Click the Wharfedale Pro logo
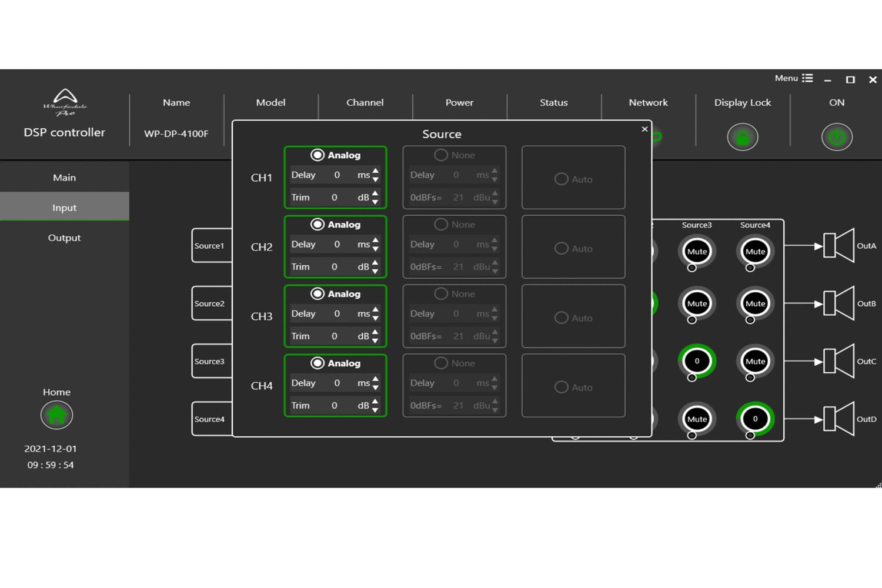Viewport: 882px width, 588px height. 65,102
